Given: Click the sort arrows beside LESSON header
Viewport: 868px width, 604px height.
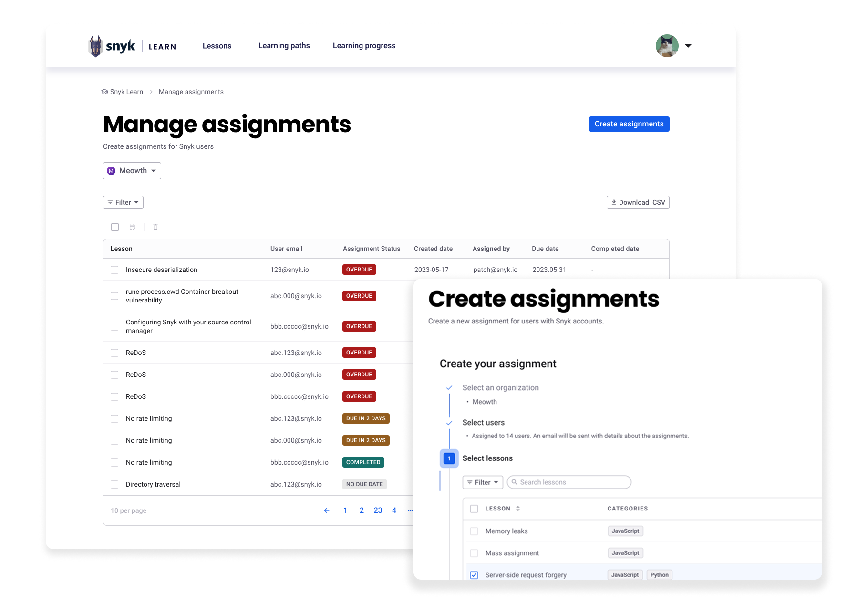Looking at the screenshot, I should point(518,509).
